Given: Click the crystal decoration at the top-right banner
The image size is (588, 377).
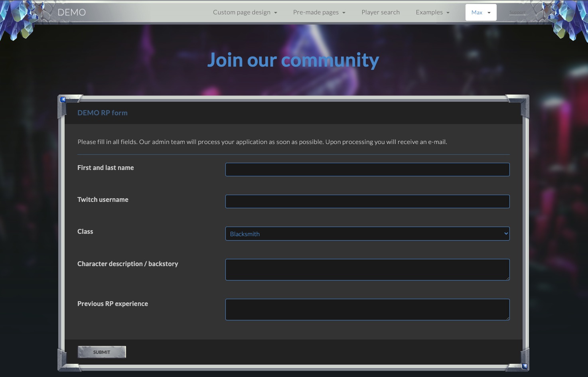Looking at the screenshot, I should [x=568, y=18].
